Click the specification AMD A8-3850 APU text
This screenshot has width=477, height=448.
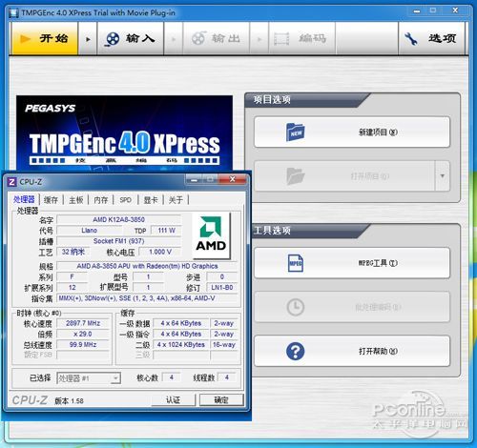147,266
